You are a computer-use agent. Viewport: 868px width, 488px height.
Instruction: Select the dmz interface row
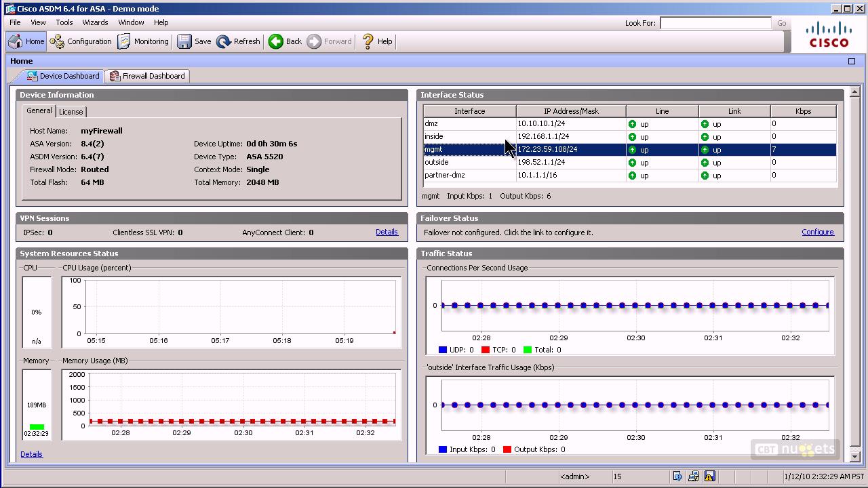[x=629, y=124]
